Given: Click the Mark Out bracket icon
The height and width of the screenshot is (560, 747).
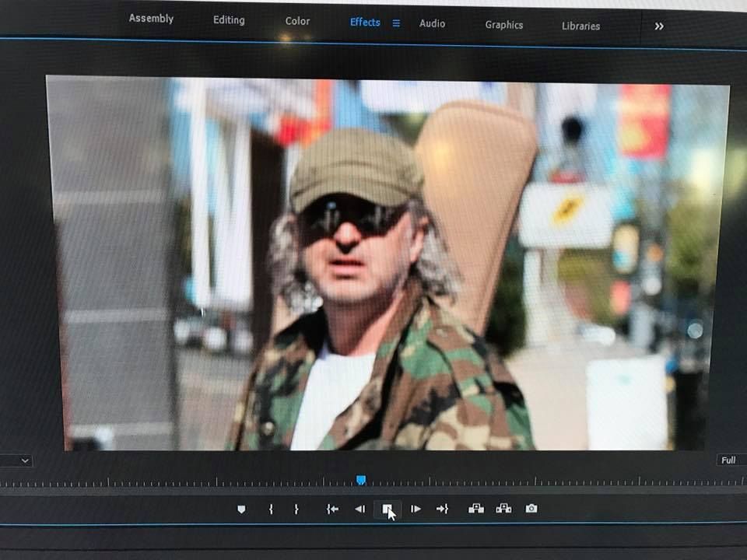Looking at the screenshot, I should click(296, 509).
